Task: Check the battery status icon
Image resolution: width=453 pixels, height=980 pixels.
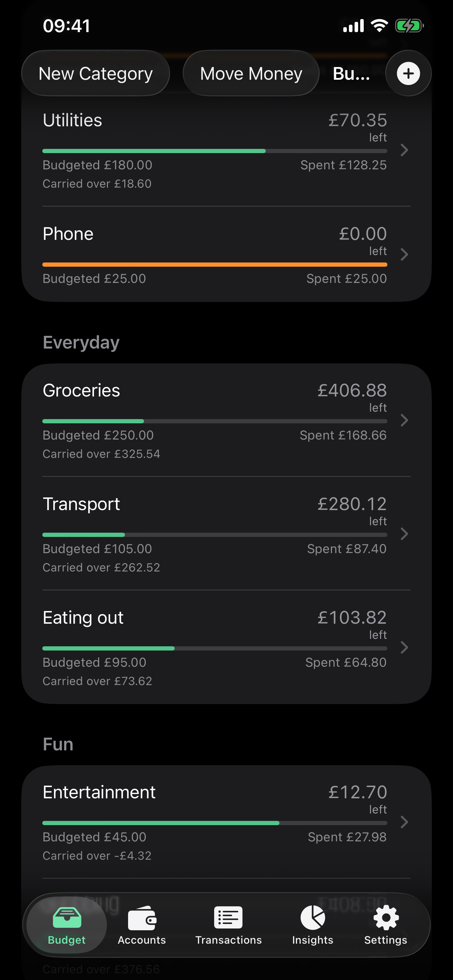Action: 409,26
